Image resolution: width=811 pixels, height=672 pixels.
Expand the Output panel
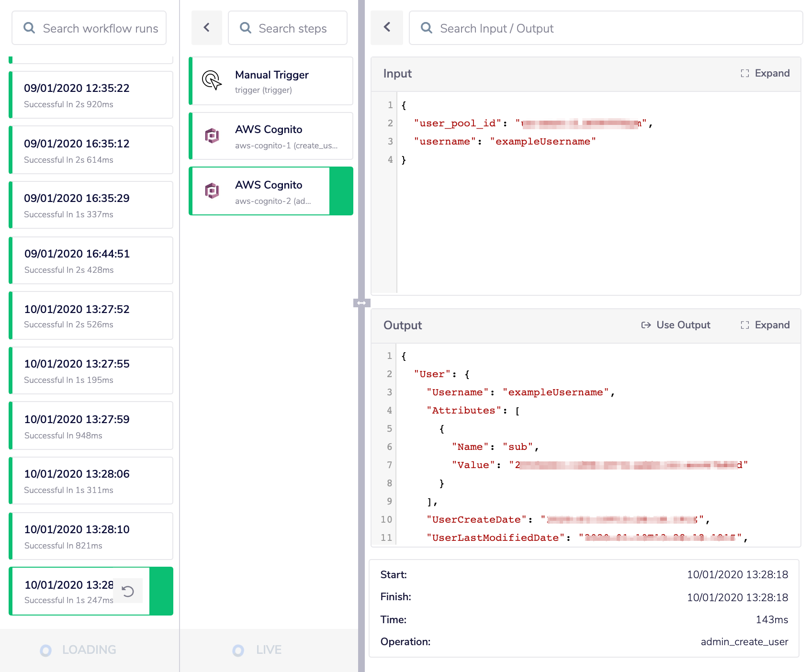coord(765,325)
